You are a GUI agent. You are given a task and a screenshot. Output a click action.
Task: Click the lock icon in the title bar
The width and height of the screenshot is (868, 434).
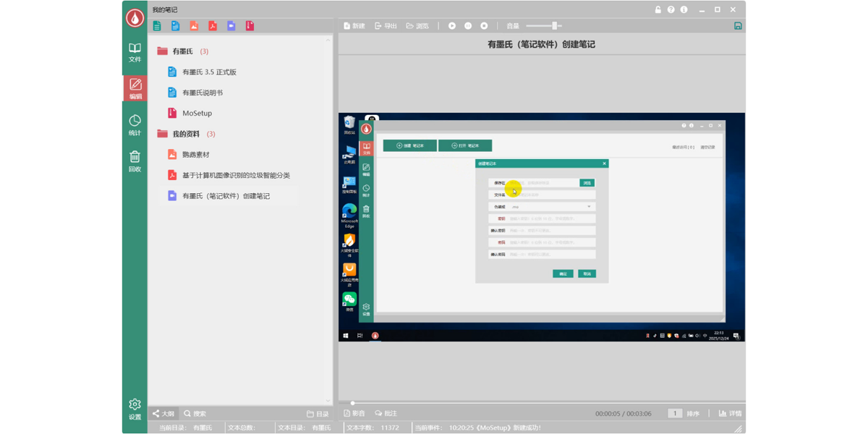[658, 9]
